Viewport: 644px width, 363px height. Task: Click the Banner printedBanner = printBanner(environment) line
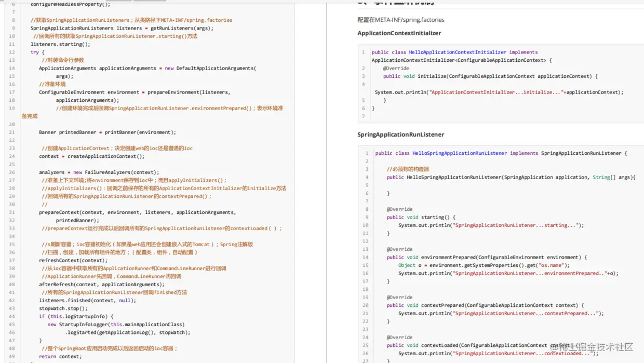pos(108,132)
